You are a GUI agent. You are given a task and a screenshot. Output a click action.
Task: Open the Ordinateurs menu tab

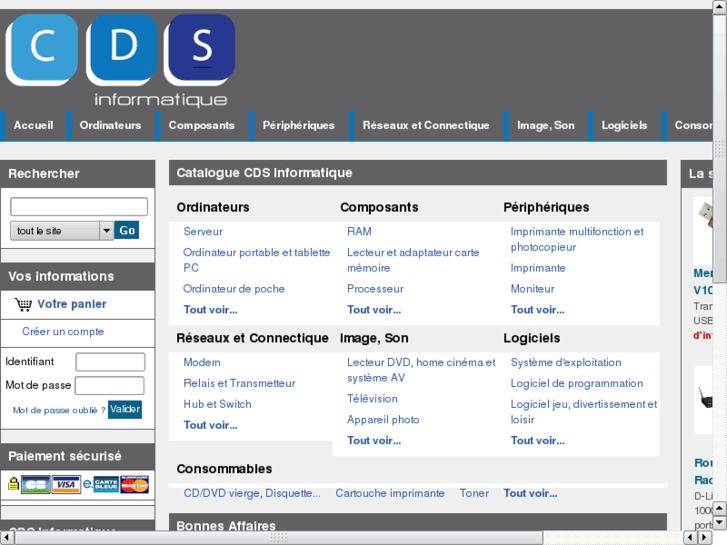tap(110, 125)
